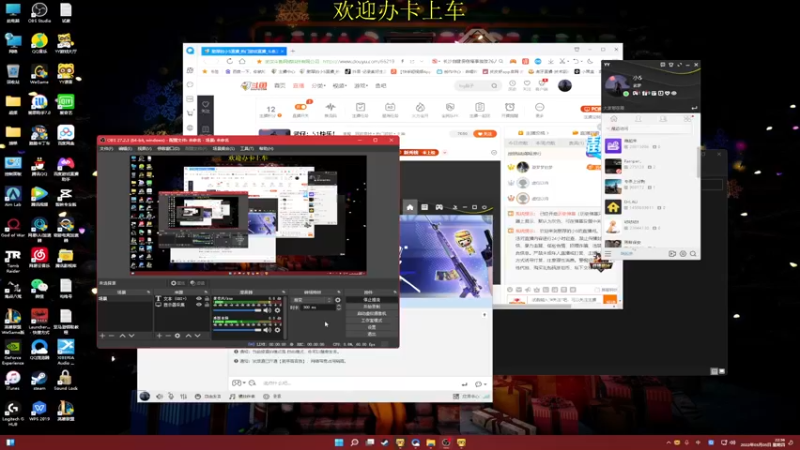Click the Douyu search magnifier icon
The image size is (800, 450).
click(x=494, y=86)
